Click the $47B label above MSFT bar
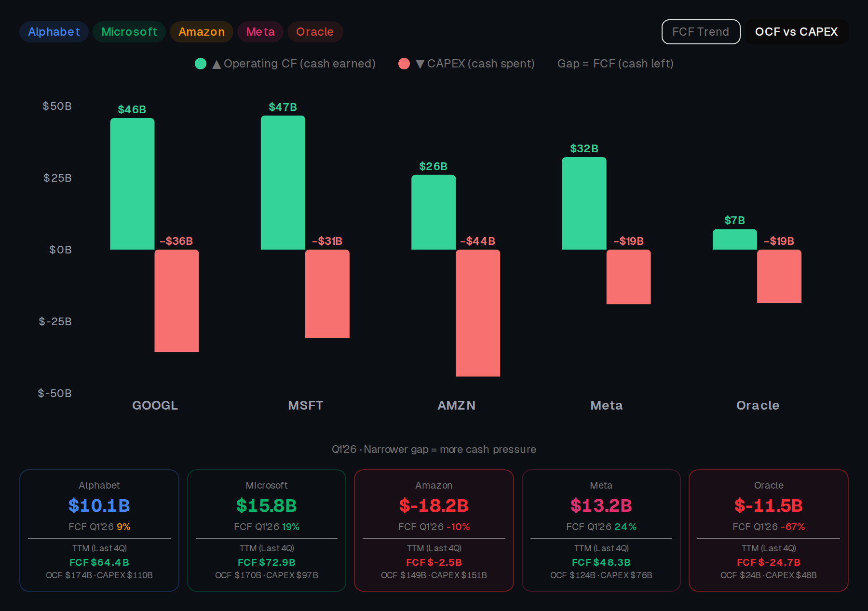 (x=283, y=107)
